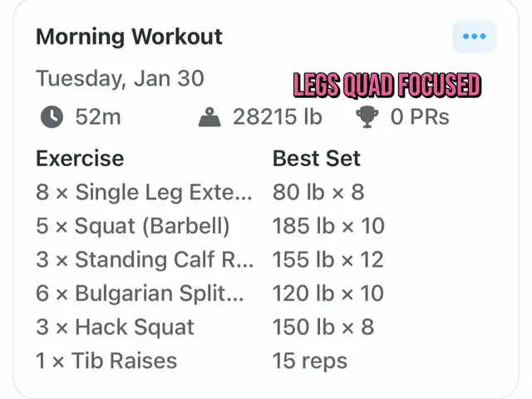Tap the clock duration icon
532x399 pixels.
52,116
